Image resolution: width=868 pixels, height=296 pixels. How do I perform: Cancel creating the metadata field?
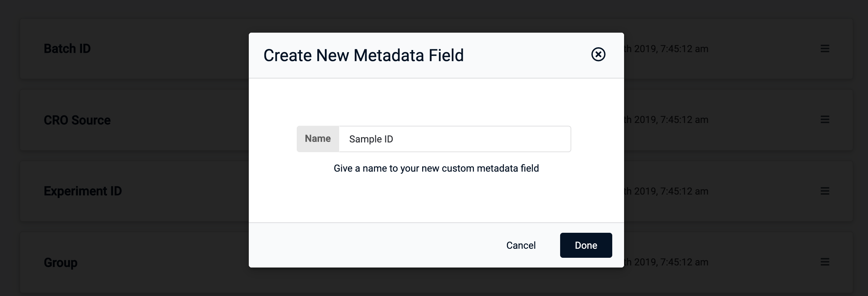(x=521, y=245)
